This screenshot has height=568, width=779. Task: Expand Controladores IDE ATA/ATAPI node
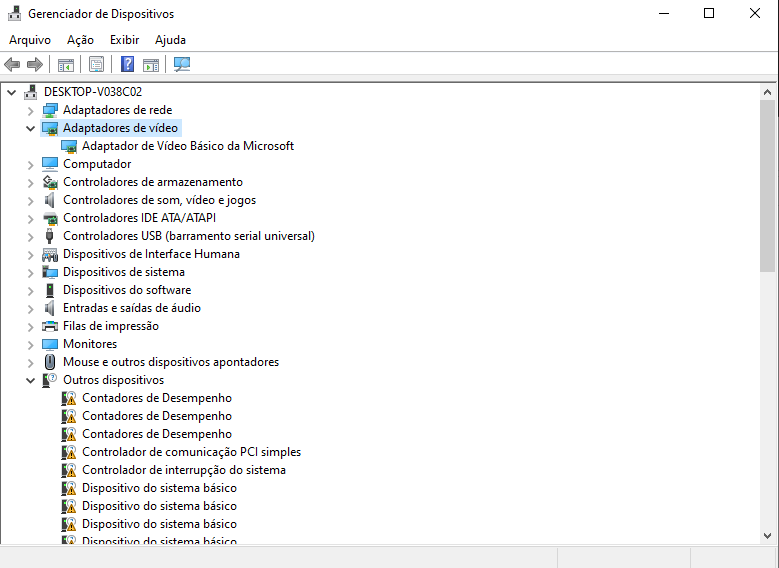[31, 219]
